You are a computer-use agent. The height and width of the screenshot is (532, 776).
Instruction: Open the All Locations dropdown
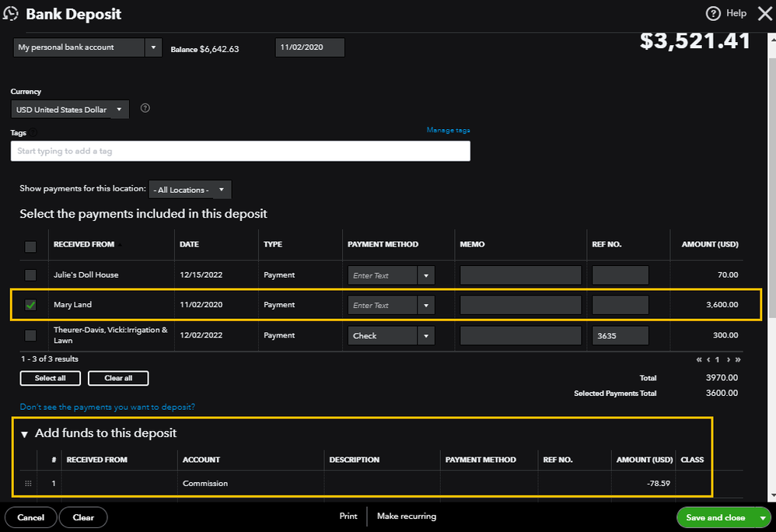pyautogui.click(x=190, y=190)
